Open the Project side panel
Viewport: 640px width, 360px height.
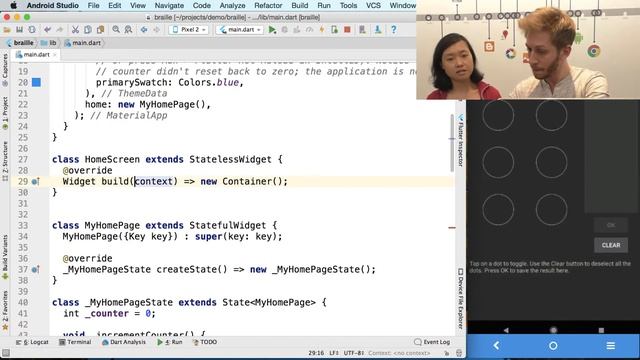5,113
